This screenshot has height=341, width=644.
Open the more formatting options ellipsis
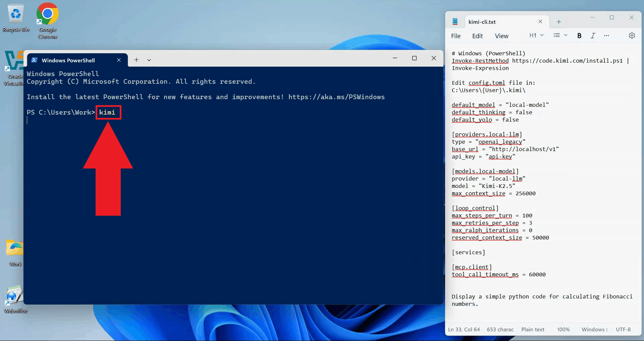pyautogui.click(x=606, y=36)
